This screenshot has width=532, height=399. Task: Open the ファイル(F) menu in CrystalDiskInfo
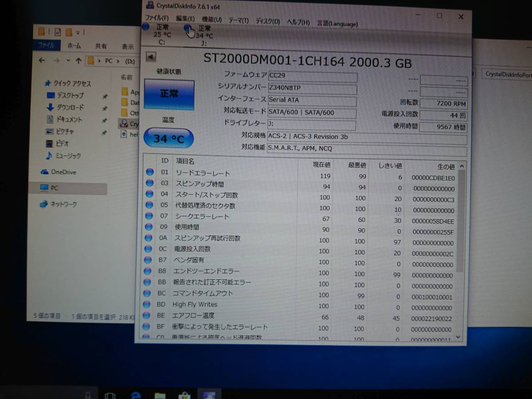pos(157,18)
